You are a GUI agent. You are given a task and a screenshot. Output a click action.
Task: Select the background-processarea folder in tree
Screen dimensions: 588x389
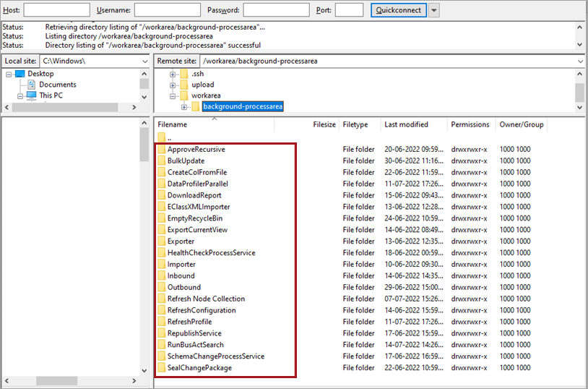point(243,107)
